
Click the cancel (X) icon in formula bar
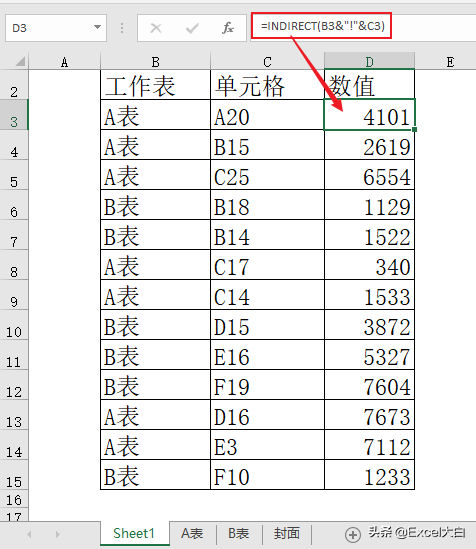pyautogui.click(x=156, y=28)
